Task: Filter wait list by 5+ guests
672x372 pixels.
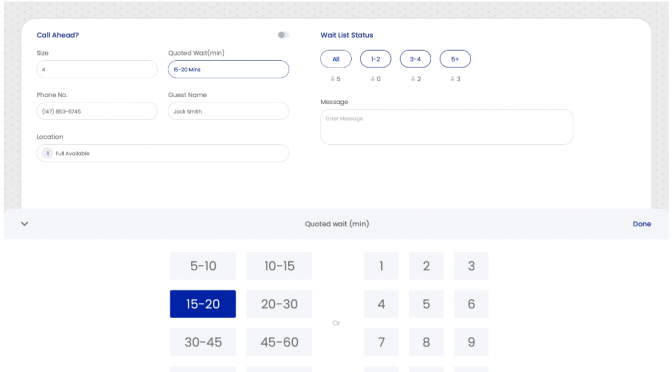Action: tap(455, 59)
